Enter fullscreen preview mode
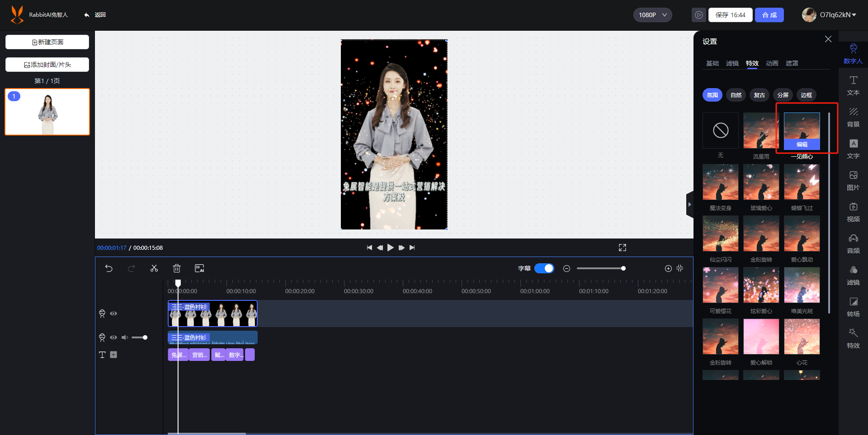This screenshot has height=435, width=868. pos(623,248)
